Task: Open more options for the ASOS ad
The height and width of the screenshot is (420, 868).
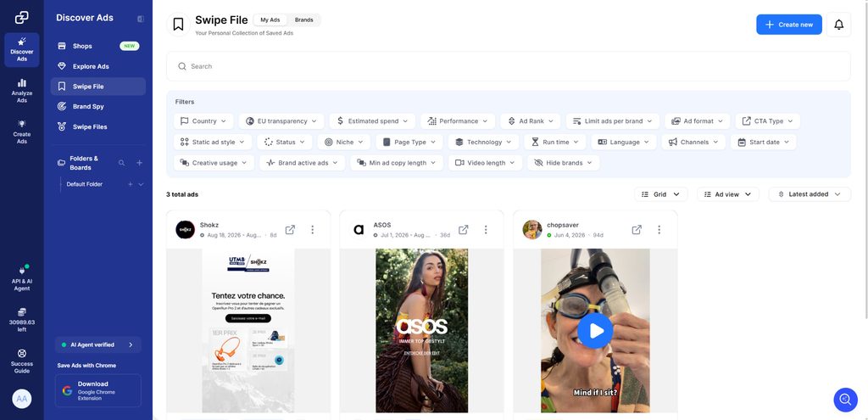Action: tap(486, 229)
